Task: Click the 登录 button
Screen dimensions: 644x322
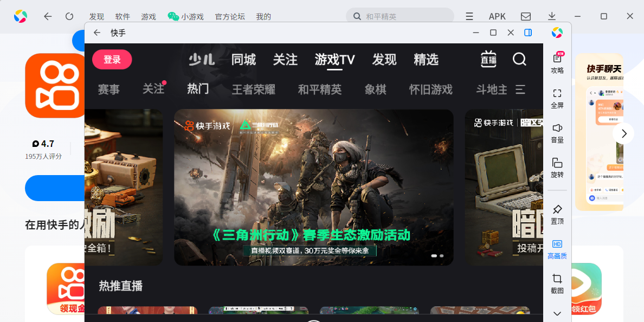Action: [112, 60]
